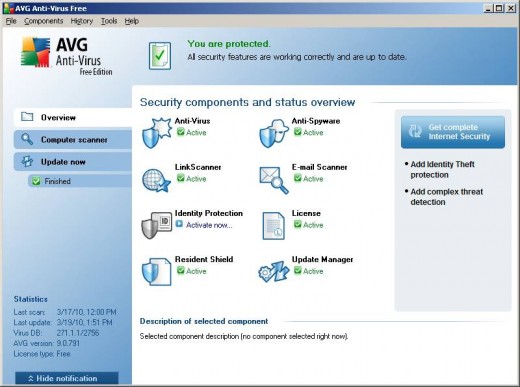Click the License type Free value
Screen dimensions: 520x387
click(x=63, y=354)
